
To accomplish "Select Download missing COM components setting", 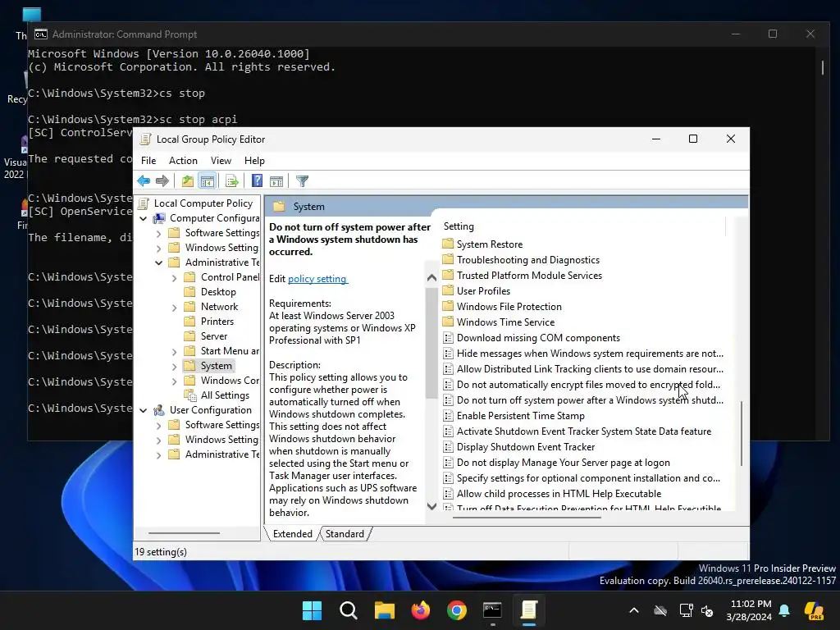I will (x=538, y=338).
